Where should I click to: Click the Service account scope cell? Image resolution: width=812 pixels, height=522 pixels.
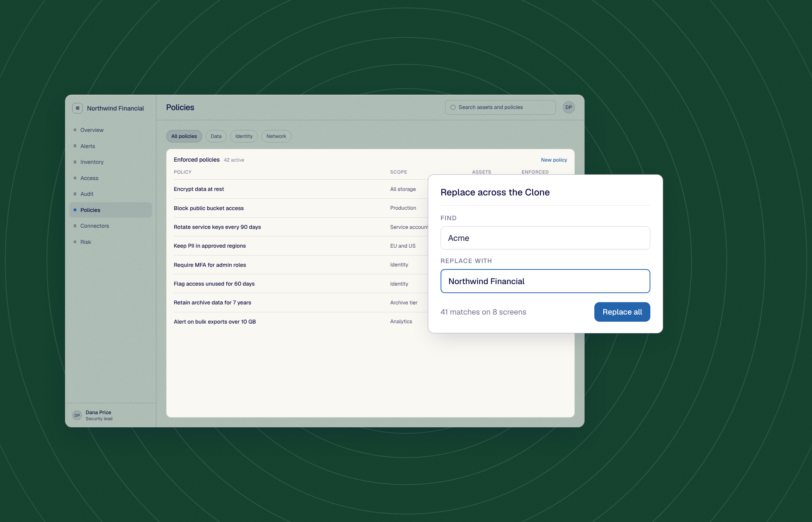pos(409,227)
